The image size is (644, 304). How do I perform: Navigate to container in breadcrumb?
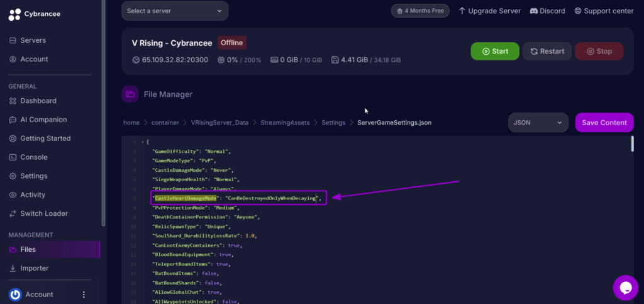pos(165,123)
